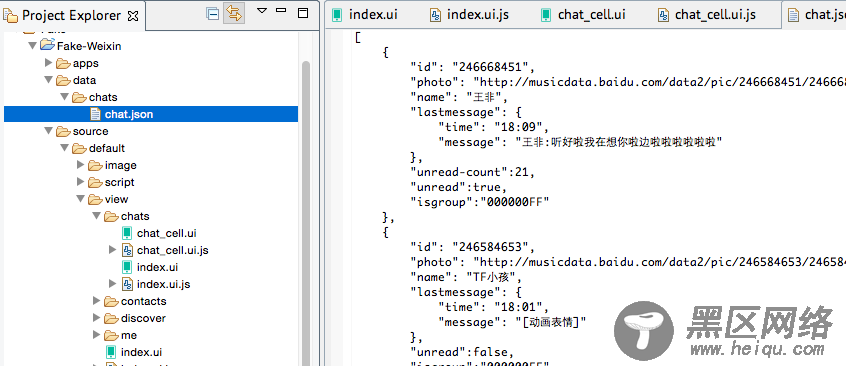Open Project Explorer view menu arrow
846x366 pixels.
point(262,11)
